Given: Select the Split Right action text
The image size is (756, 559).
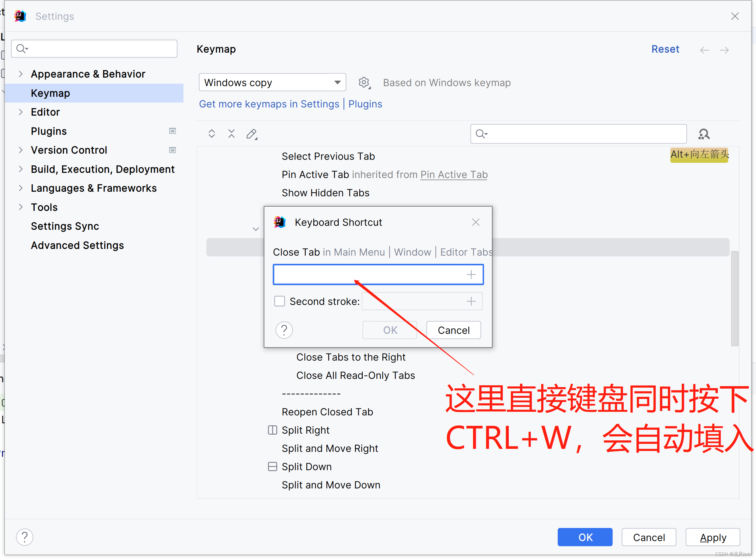Looking at the screenshot, I should click(x=305, y=430).
